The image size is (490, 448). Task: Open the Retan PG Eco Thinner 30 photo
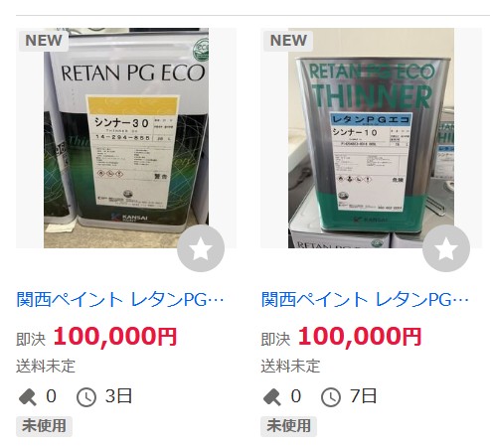pos(126,138)
